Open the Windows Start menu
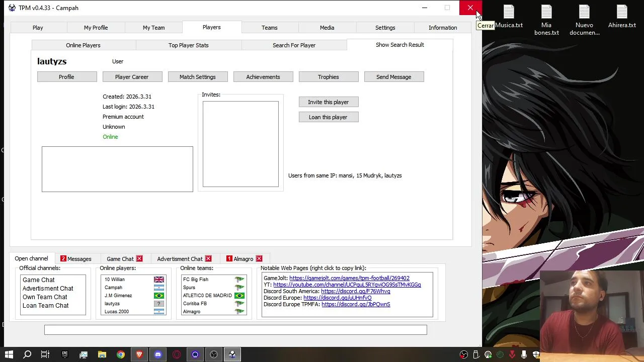Screen dimensions: 644x362 coord(9,354)
